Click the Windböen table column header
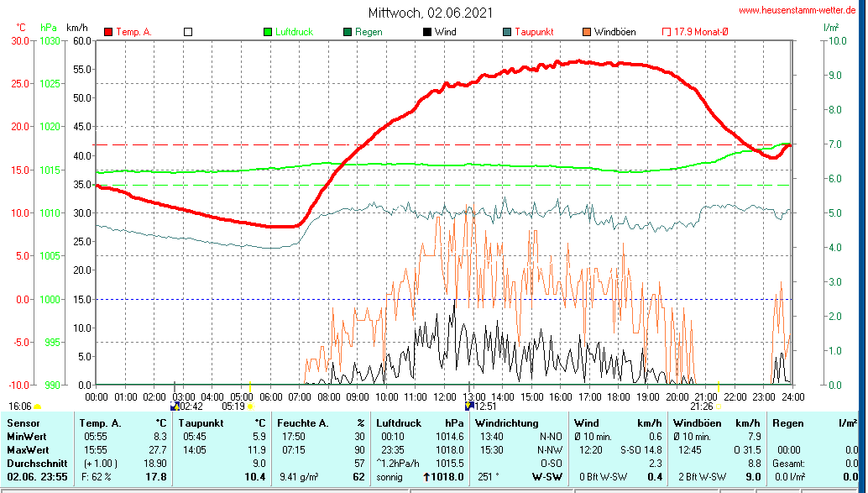The height and width of the screenshot is (493, 868). tap(698, 423)
